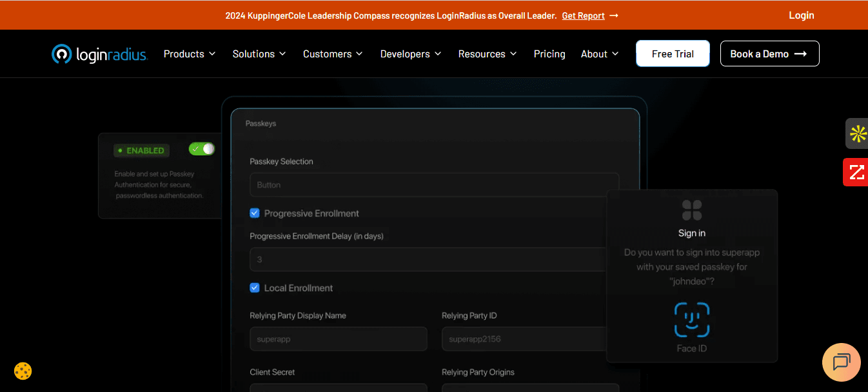Click the yellow asterisk sidebar icon
Viewport: 868px width, 392px height.
click(x=856, y=134)
